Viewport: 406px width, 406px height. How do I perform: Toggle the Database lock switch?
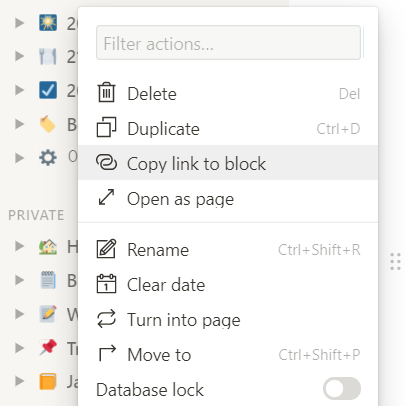coord(342,388)
